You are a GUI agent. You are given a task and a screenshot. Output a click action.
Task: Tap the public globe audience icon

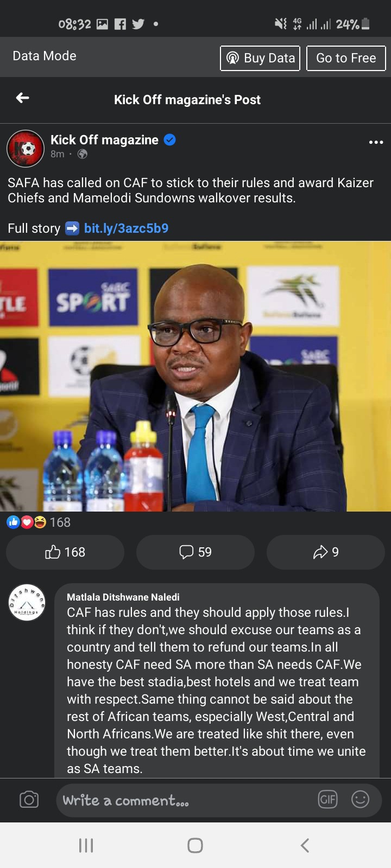(x=83, y=154)
